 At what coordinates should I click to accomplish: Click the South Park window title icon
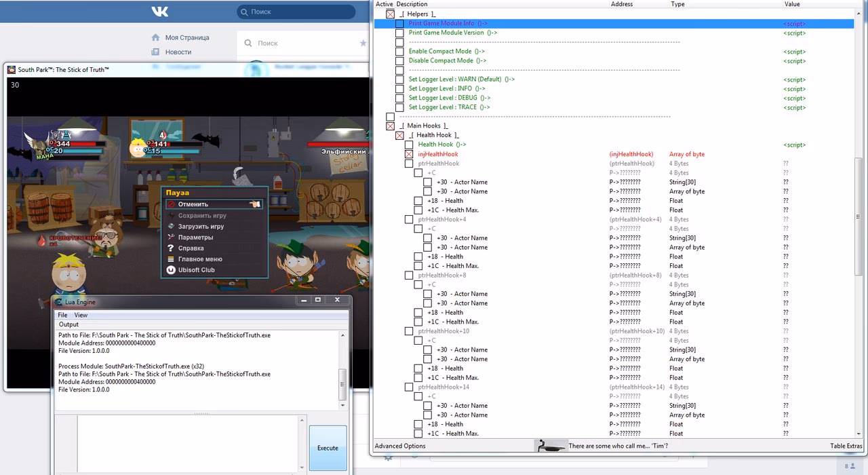tap(12, 69)
